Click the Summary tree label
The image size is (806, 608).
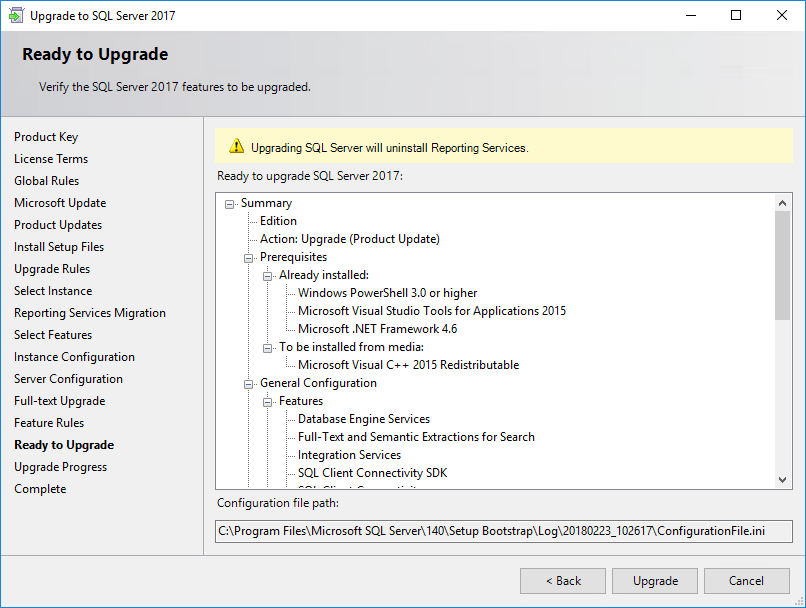point(266,203)
